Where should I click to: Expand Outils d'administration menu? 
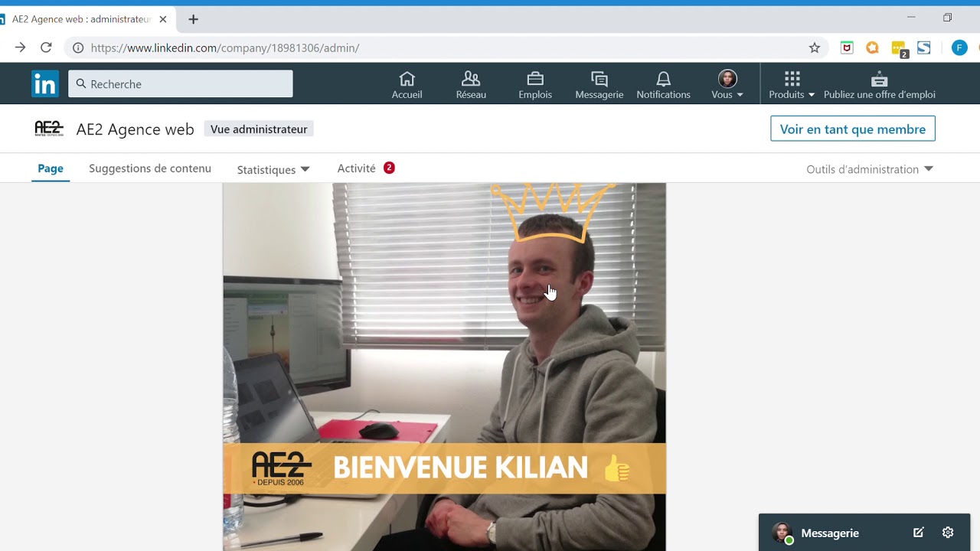(x=870, y=169)
